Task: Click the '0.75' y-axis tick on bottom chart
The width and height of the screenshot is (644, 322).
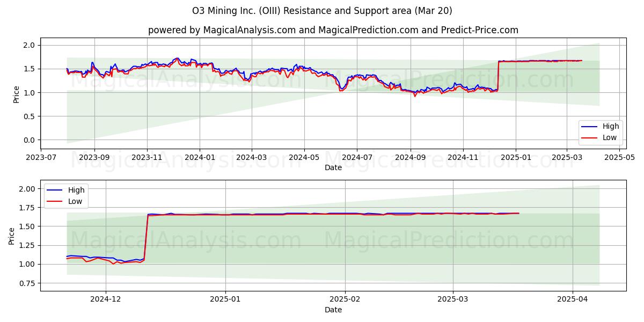Action: [x=28, y=283]
